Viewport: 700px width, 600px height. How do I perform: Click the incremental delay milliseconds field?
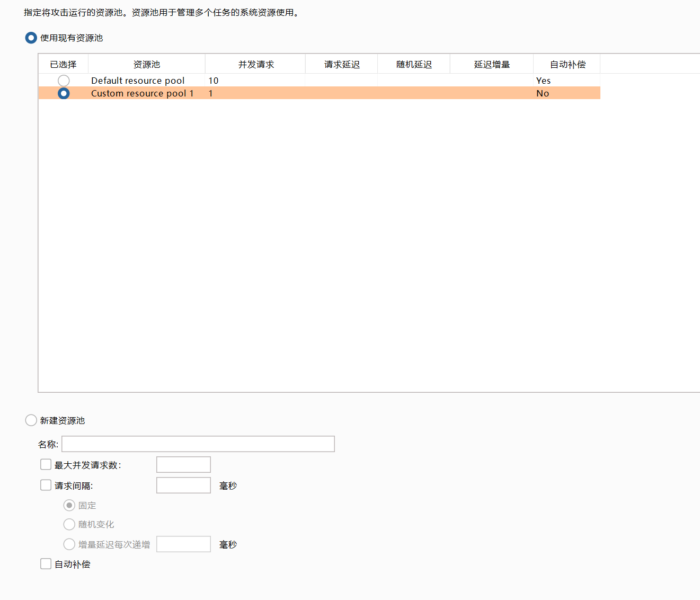183,544
